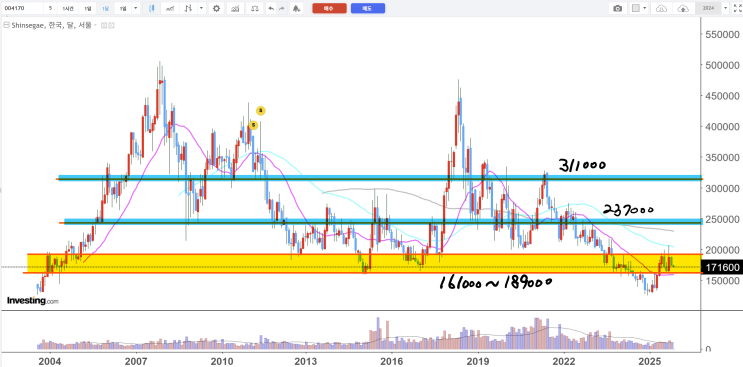Viewport: 743px width, 367px height.
Task: Click the upper yellow marker above 2011 candles
Action: [x=261, y=111]
